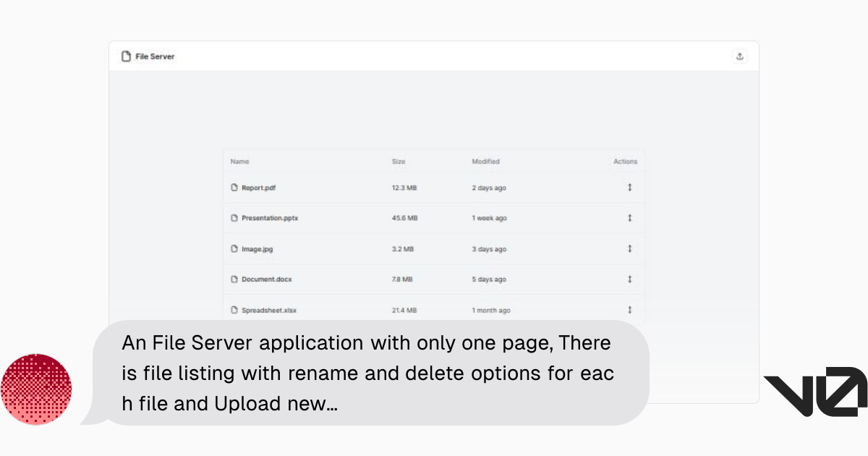
Task: Click the Name column header
Action: point(239,161)
